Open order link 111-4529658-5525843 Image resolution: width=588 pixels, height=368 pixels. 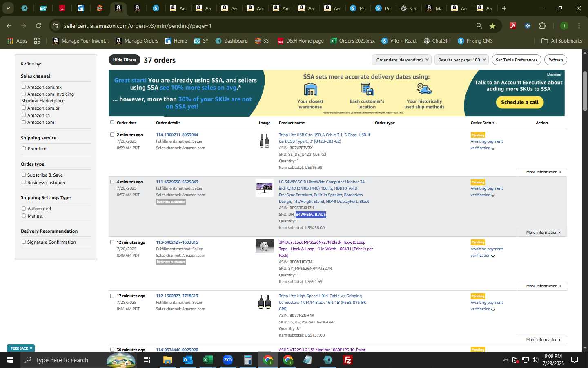tap(177, 182)
